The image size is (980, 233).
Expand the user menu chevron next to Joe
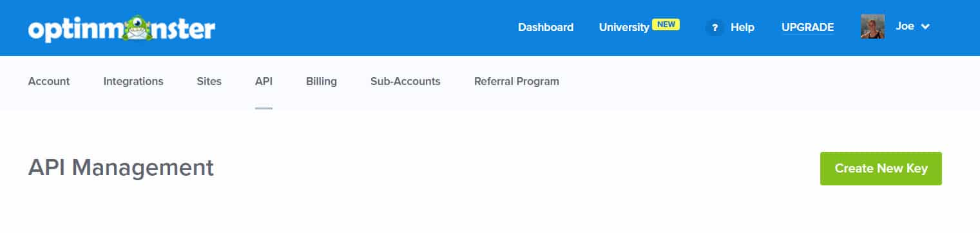[926, 27]
